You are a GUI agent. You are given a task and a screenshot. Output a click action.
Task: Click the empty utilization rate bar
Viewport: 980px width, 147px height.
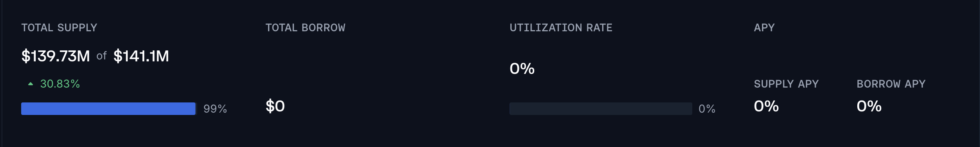pos(601,109)
